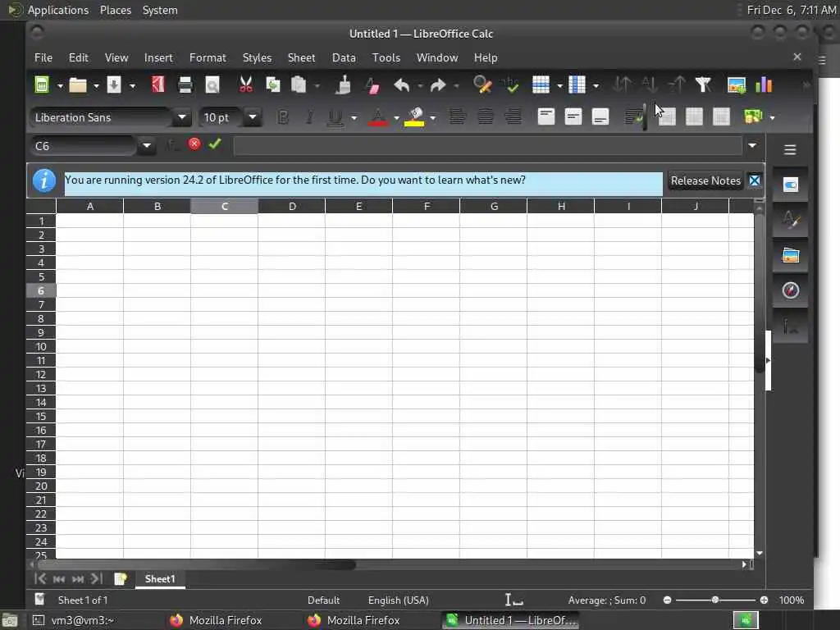Image resolution: width=840 pixels, height=630 pixels.
Task: Click the Undo arrow
Action: click(x=401, y=84)
